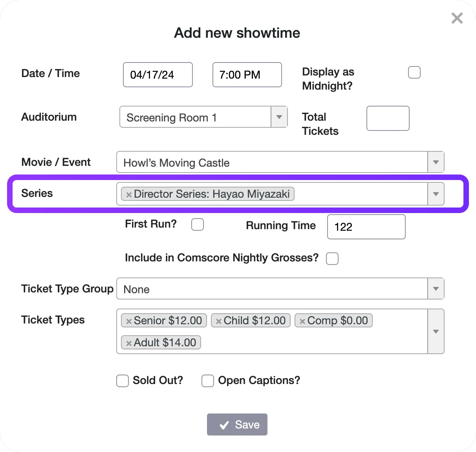
Task: Close the Add new showtime dialog
Action: tap(457, 18)
